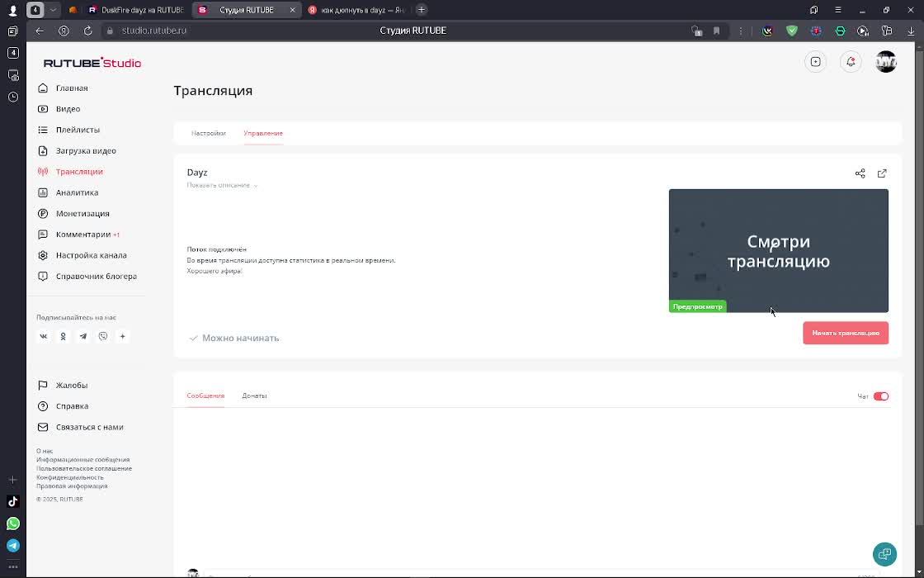Open browser downloads
Screen dimensions: 924x578
point(911,31)
